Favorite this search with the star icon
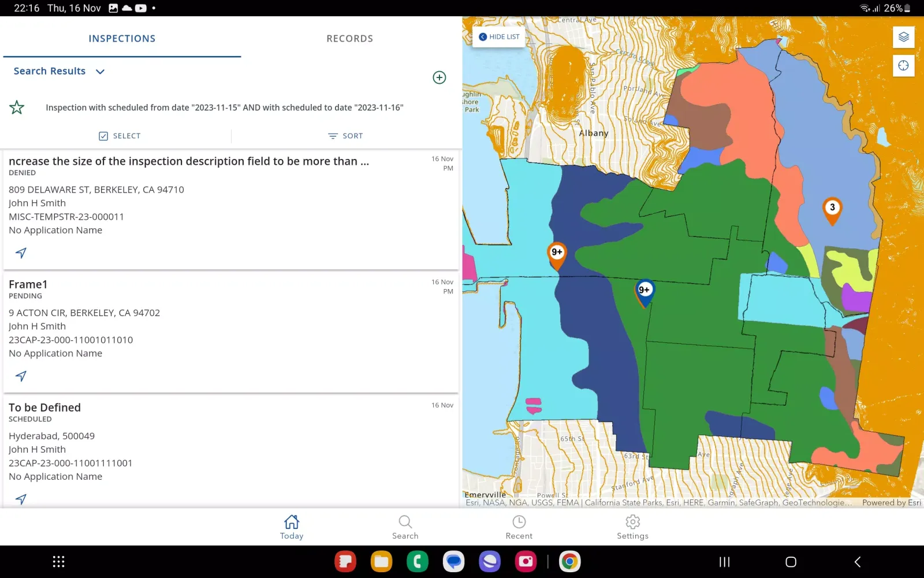Screen dimensions: 924x578 pos(17,108)
